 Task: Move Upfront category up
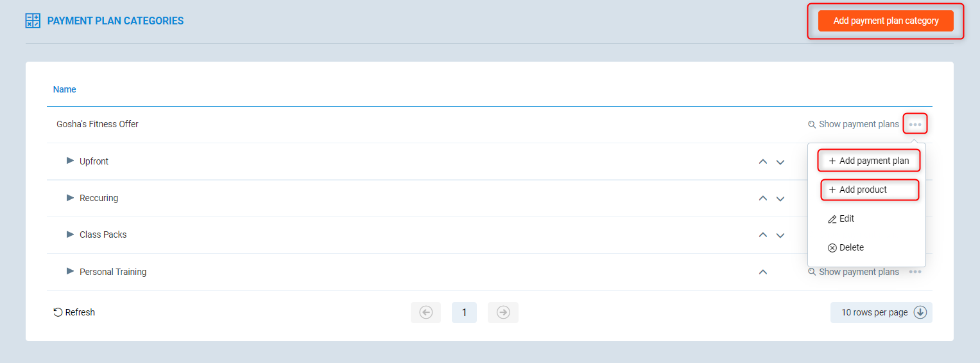(763, 162)
